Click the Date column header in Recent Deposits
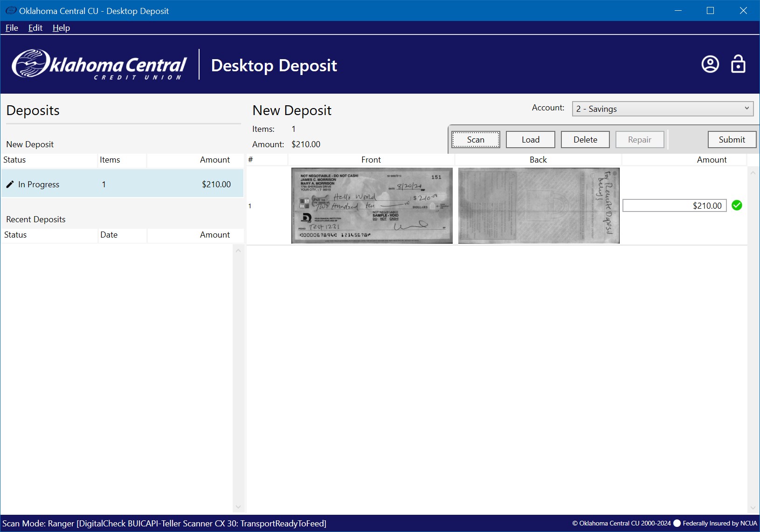The width and height of the screenshot is (760, 532). [122, 235]
